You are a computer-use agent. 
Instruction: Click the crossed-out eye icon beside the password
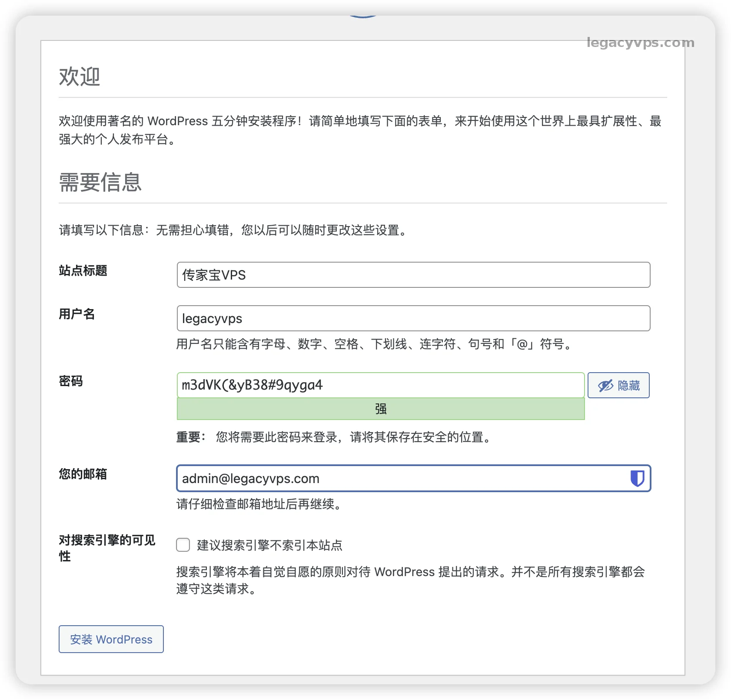(605, 386)
